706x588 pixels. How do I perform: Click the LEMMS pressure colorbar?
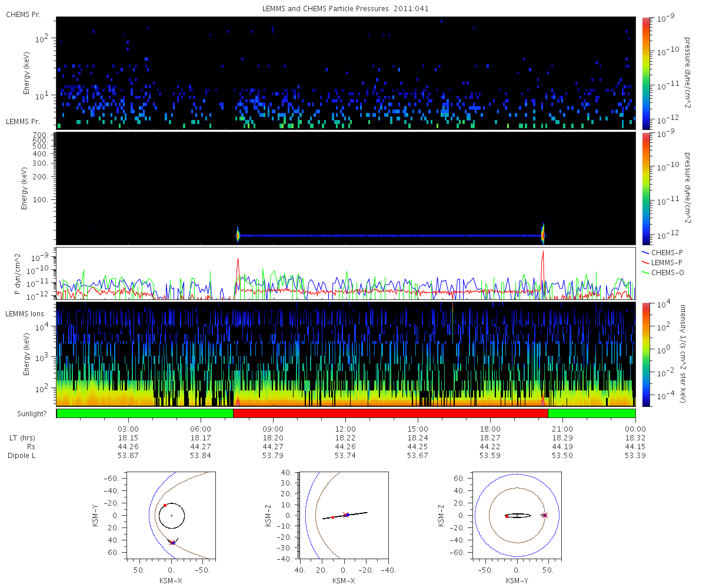pos(646,188)
